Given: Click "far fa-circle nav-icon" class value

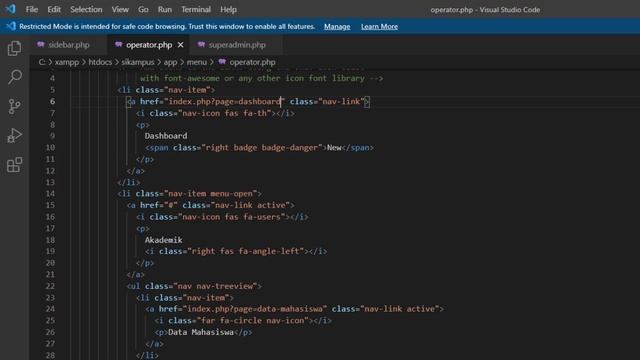Looking at the screenshot, I should [x=253, y=321].
